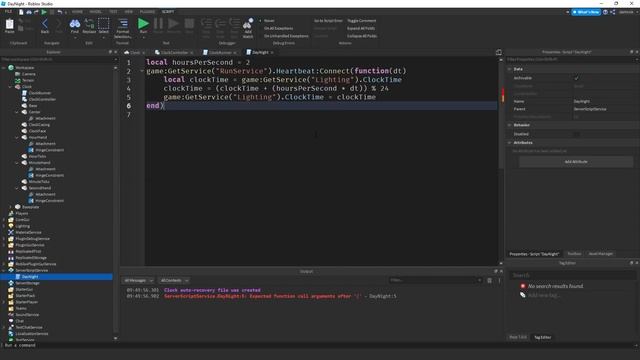The width and height of the screenshot is (640, 360).
Task: Click the ClockController script icon
Action: point(24,99)
